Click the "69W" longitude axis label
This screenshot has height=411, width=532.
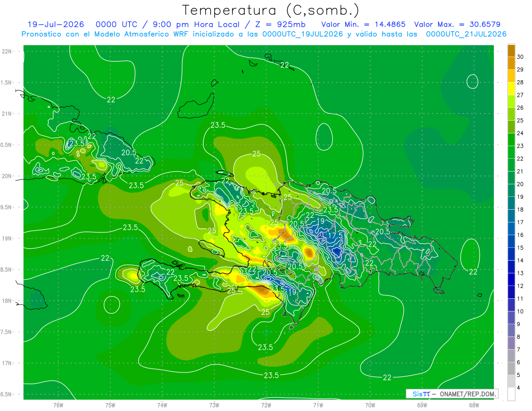[x=422, y=405]
